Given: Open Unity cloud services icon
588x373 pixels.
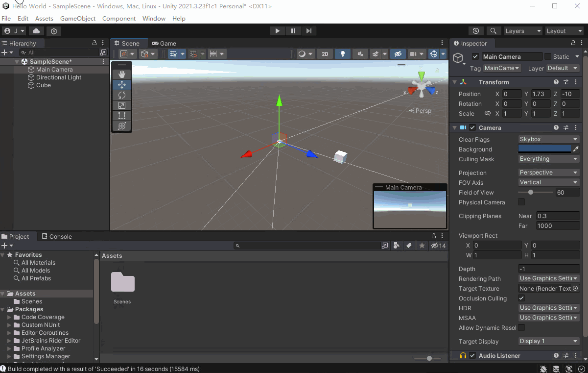Looking at the screenshot, I should 36,31.
